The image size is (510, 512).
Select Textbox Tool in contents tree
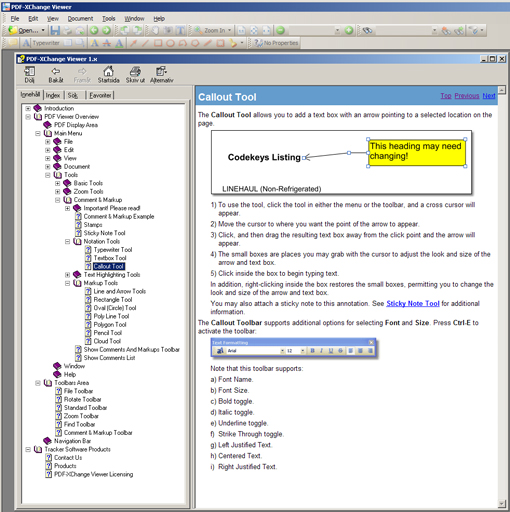pyautogui.click(x=110, y=258)
